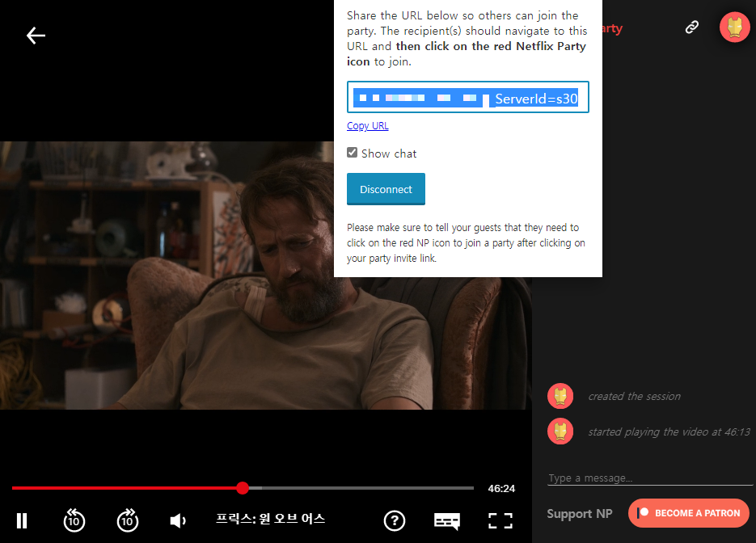Image resolution: width=756 pixels, height=543 pixels.
Task: Click avatar beside 'started playing the video'
Action: (560, 431)
